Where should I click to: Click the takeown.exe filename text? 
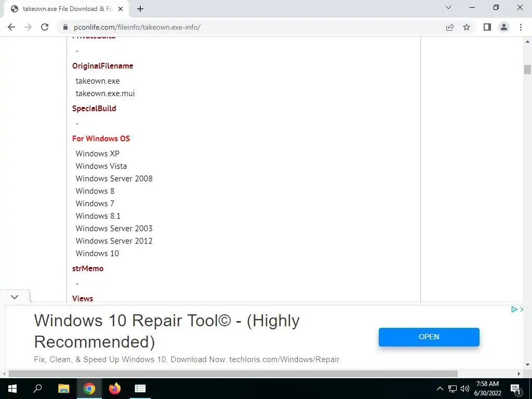click(98, 81)
